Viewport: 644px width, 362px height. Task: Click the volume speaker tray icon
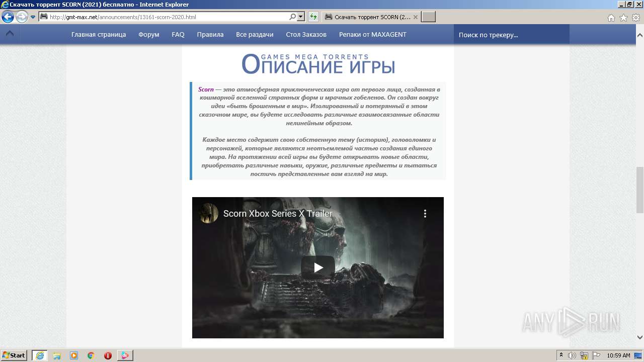[x=572, y=355]
